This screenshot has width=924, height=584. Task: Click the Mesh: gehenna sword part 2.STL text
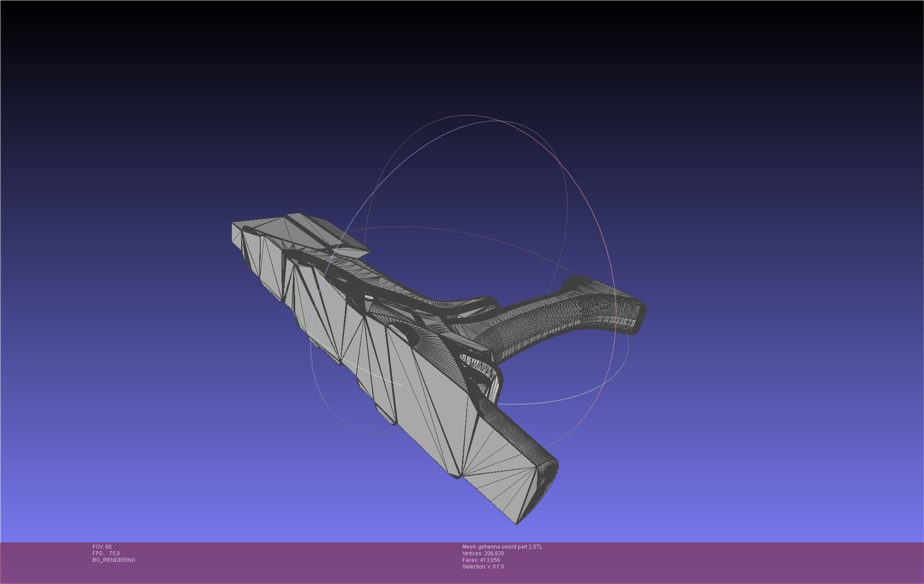[502, 547]
